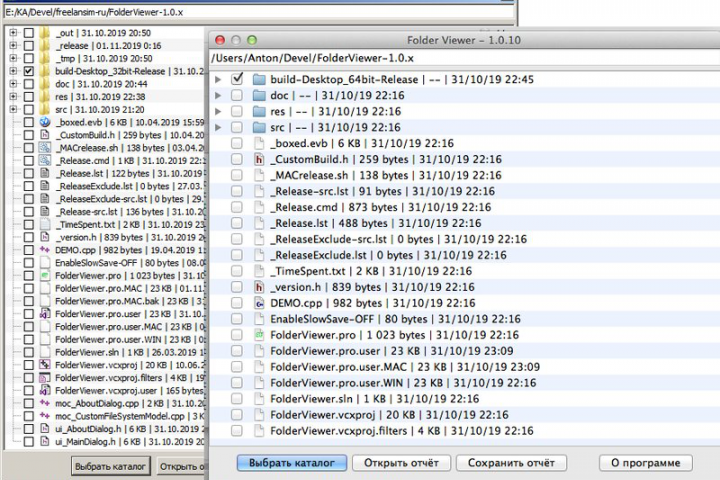Expand build-Desktop_32bit-Release in Windows window

(x=13, y=71)
